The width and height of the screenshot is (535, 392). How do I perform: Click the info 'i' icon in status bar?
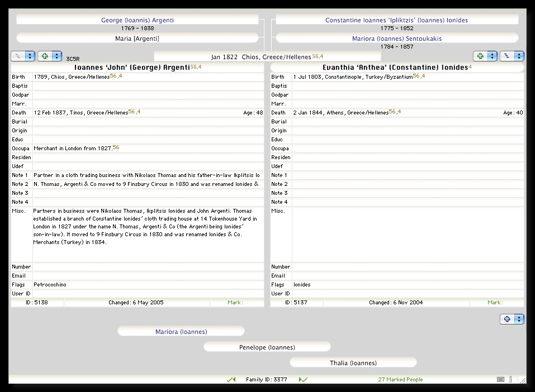tap(510, 380)
